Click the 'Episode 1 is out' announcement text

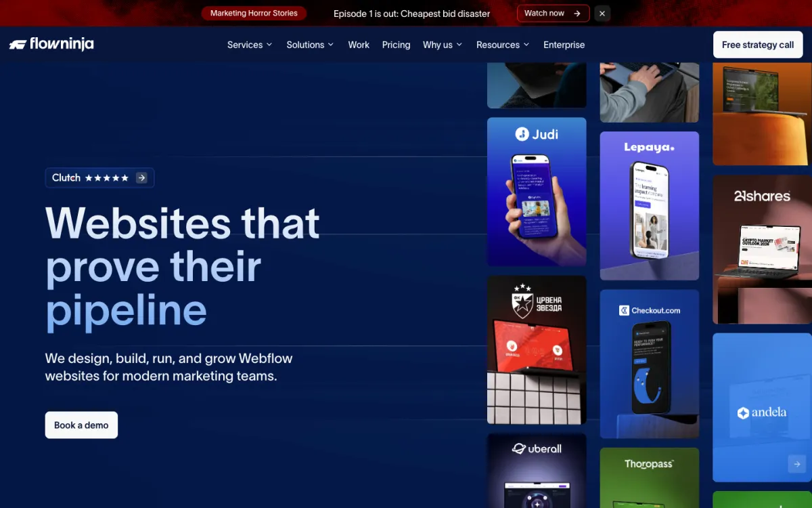412,14
